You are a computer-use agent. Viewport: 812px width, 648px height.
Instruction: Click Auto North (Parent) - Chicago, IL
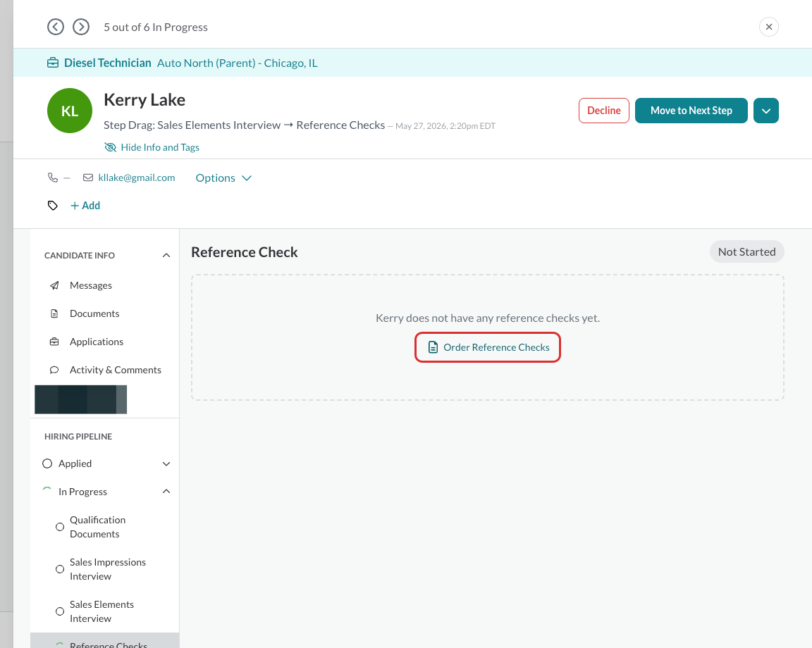click(x=237, y=63)
